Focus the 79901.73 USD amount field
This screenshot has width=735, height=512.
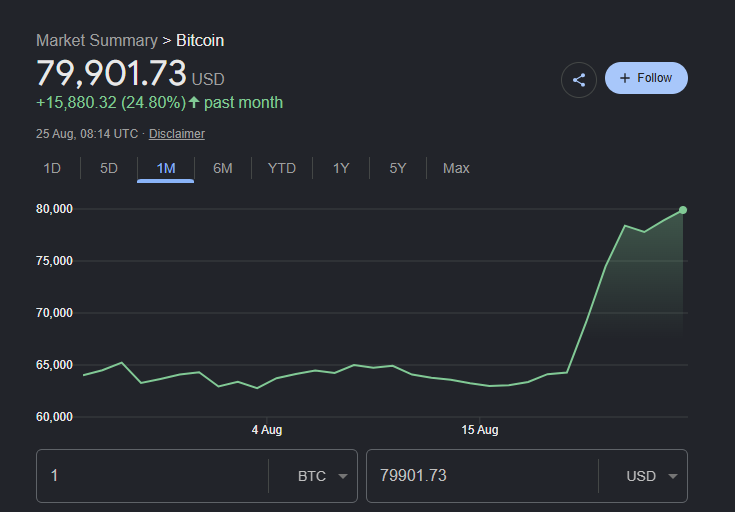(482, 476)
